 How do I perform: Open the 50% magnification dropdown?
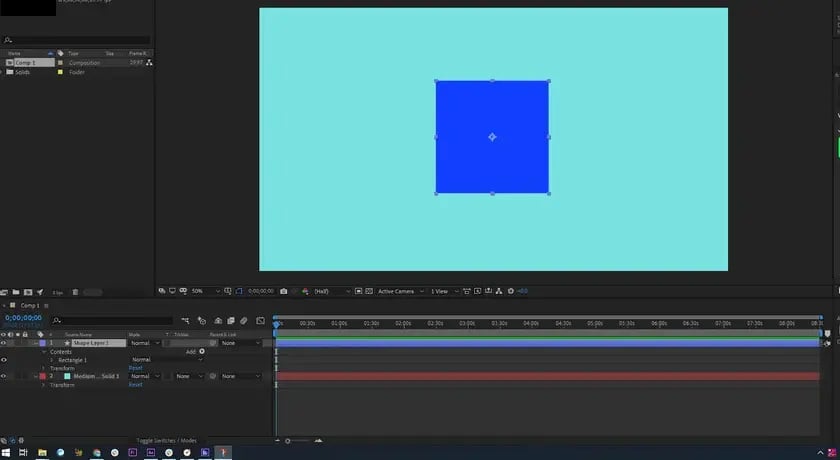(x=203, y=291)
